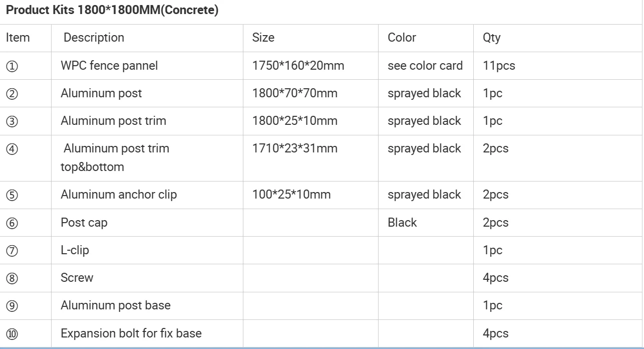The height and width of the screenshot is (349, 644).
Task: Select the Aluminum post trim top&bottom cell
Action: click(115, 157)
